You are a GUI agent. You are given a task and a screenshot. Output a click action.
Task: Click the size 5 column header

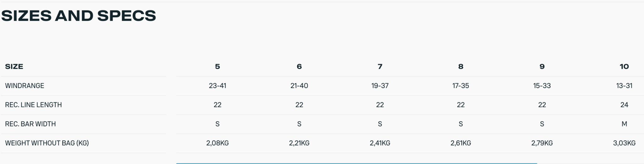(217, 67)
